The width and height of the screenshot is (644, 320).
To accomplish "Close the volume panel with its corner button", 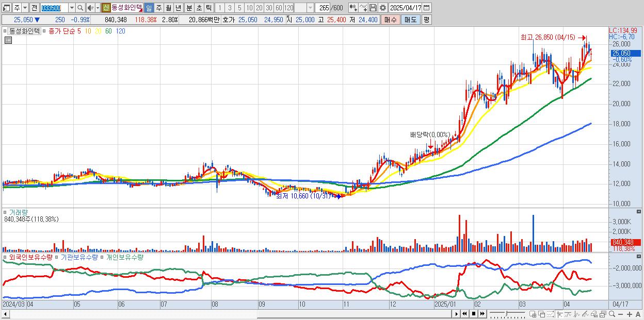I will click(639, 211).
